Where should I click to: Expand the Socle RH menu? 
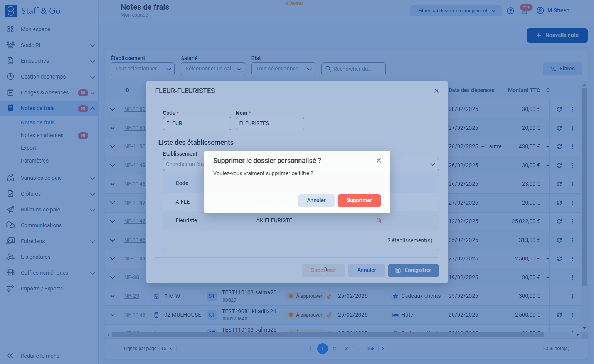[49, 45]
